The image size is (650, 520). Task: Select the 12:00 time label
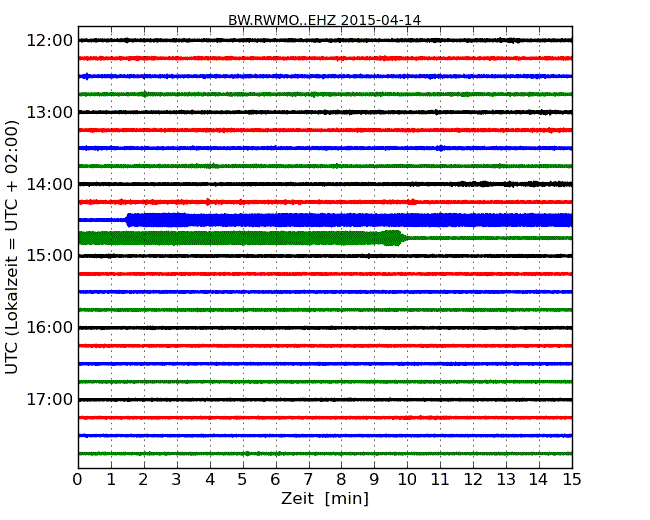click(x=49, y=40)
